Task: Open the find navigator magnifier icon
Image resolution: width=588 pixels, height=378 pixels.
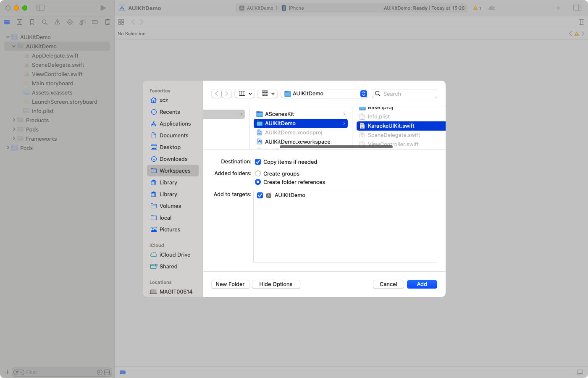Action: click(x=45, y=22)
